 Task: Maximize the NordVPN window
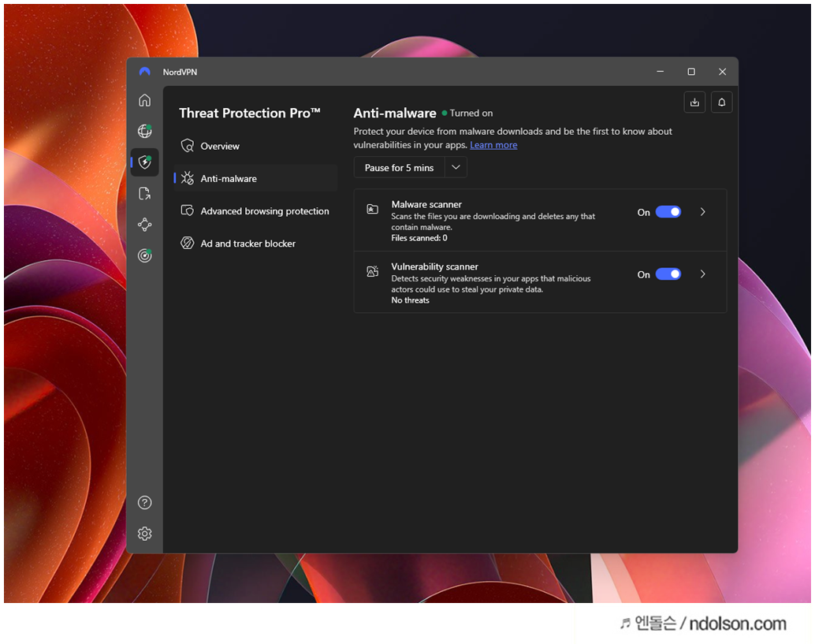tap(691, 72)
